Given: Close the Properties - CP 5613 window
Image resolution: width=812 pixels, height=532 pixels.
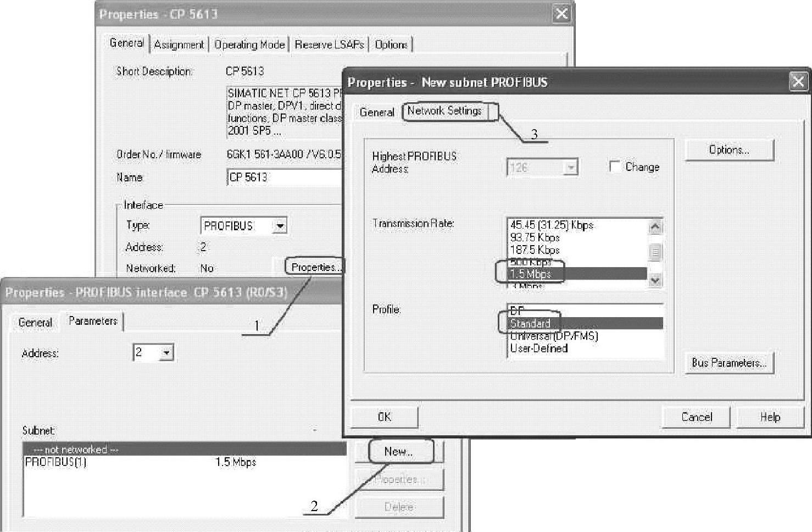Looking at the screenshot, I should [x=561, y=14].
